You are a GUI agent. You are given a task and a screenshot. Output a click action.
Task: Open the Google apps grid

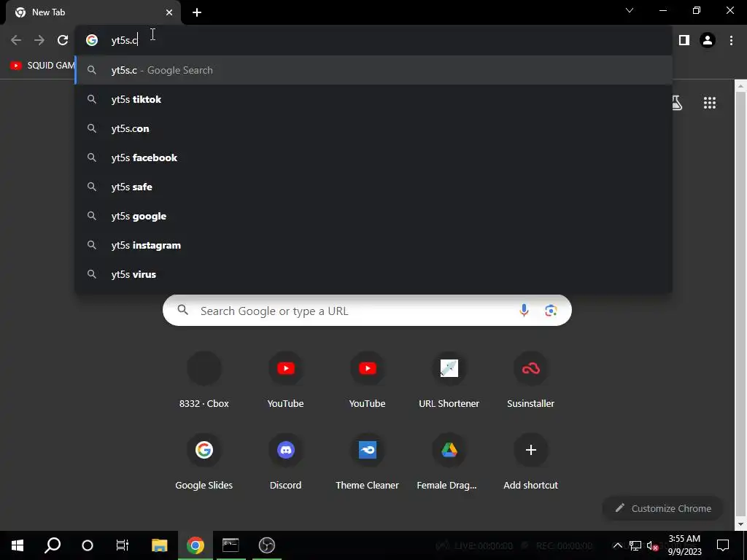point(710,103)
